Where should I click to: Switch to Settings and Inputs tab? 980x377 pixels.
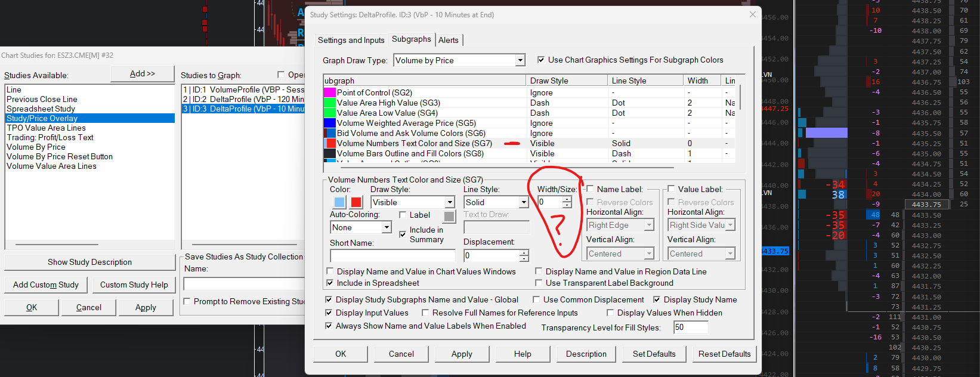coord(351,40)
